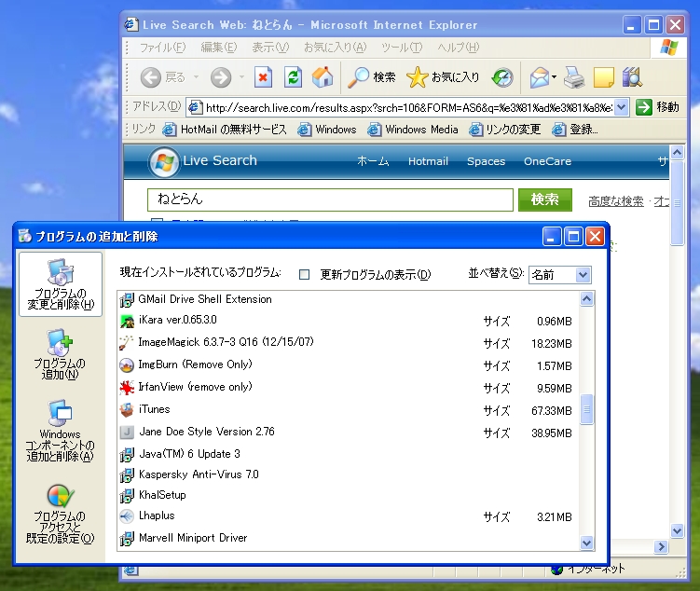The height and width of the screenshot is (591, 700).
Task: Click the 移動 Go button beside address bar
Action: [657, 107]
